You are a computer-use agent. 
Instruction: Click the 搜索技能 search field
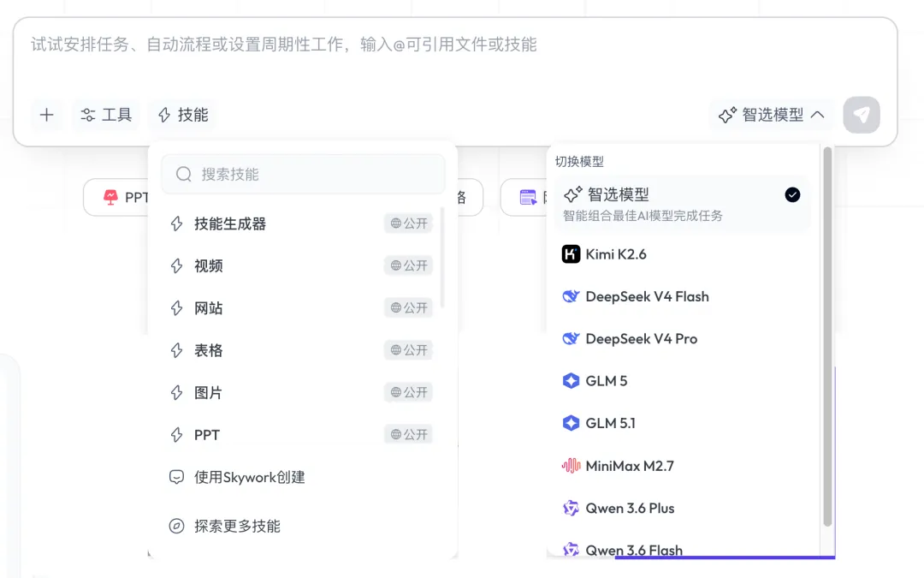point(303,174)
